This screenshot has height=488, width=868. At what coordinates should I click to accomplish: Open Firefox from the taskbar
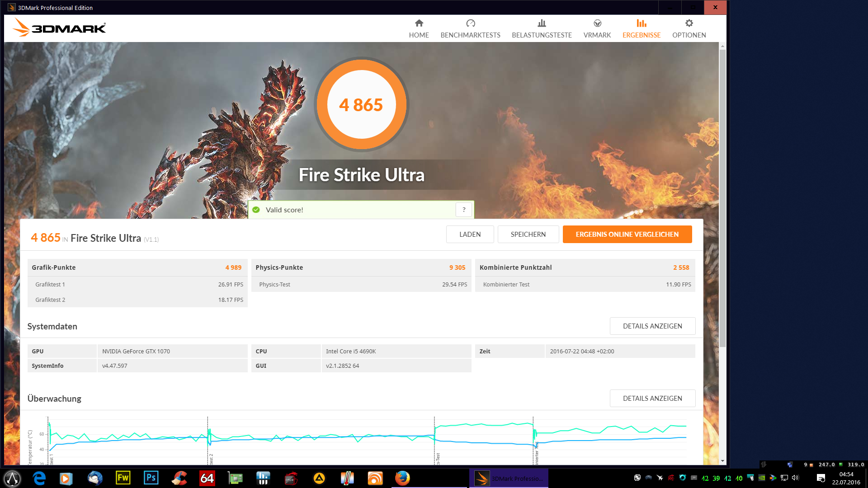402,478
